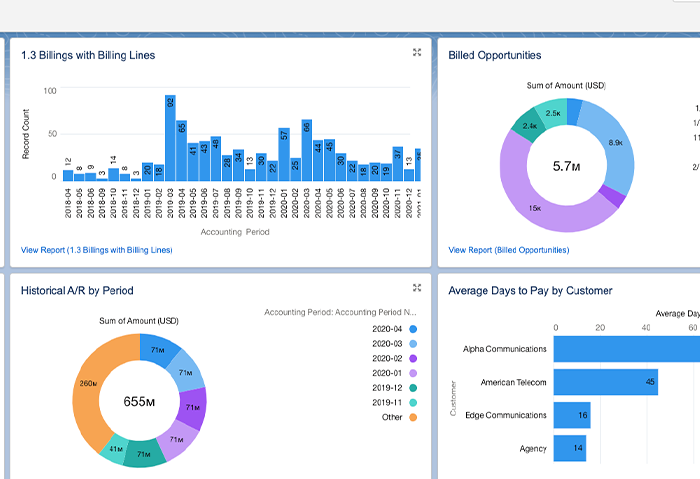
Task: Click the Alpha Communications bar
Action: click(x=627, y=349)
